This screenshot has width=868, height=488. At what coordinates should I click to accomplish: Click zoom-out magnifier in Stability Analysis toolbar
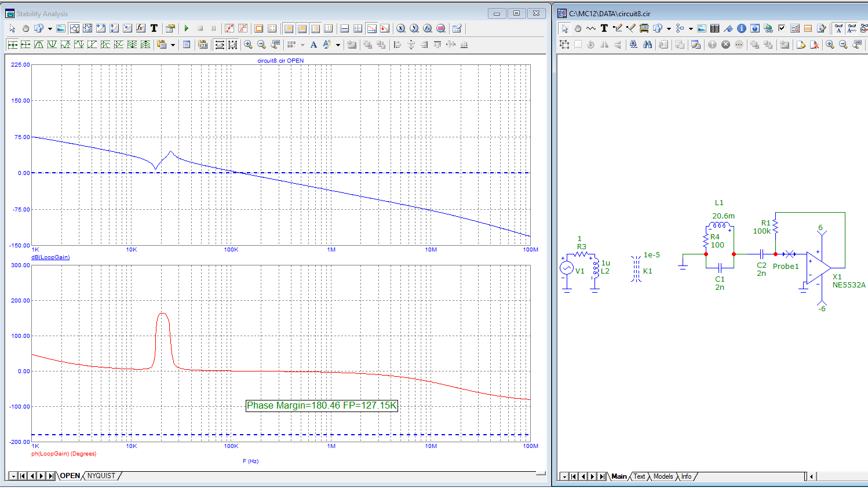click(261, 45)
